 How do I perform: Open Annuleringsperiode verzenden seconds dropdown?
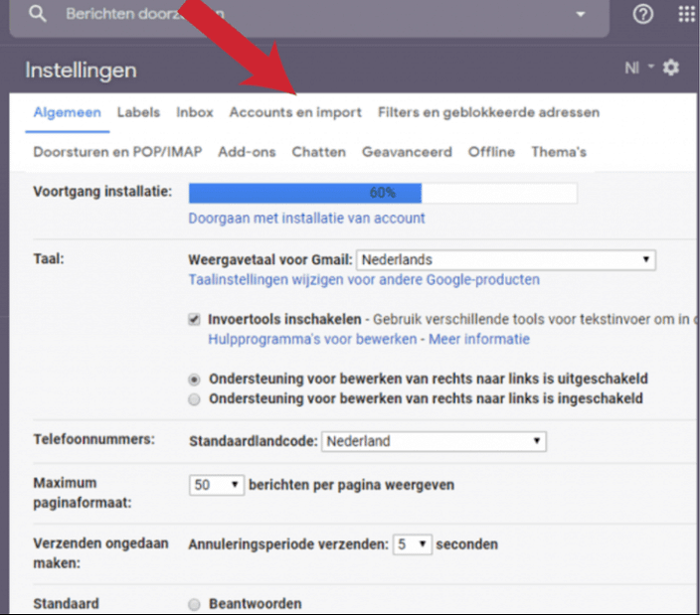(x=412, y=544)
